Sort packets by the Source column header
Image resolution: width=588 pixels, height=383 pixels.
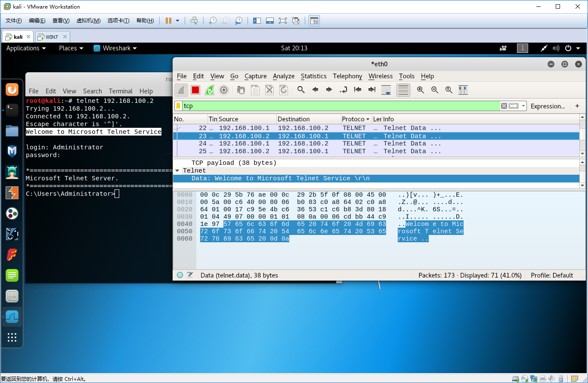click(x=247, y=119)
